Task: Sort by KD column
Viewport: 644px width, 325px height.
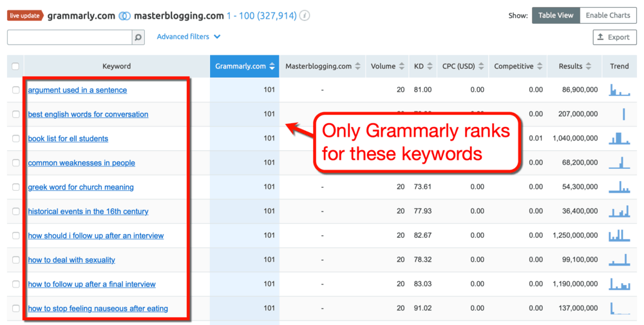Action: click(x=423, y=66)
